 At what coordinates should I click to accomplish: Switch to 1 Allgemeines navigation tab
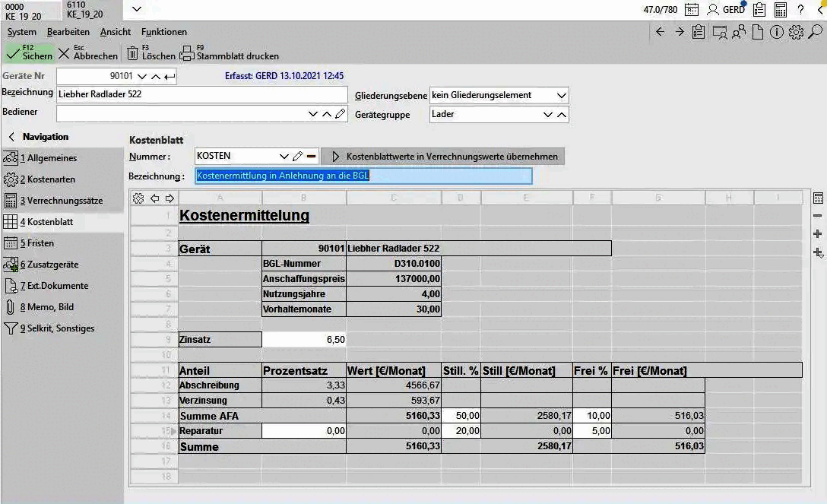[62, 157]
